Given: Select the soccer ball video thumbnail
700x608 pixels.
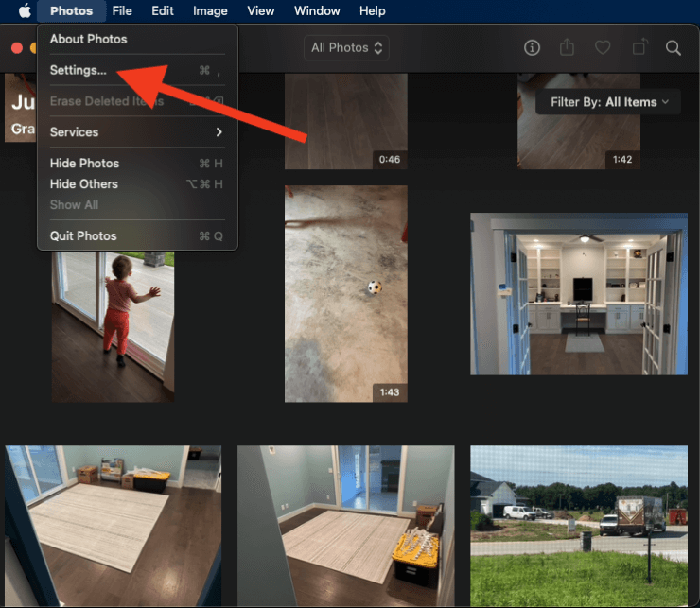Looking at the screenshot, I should coord(346,293).
